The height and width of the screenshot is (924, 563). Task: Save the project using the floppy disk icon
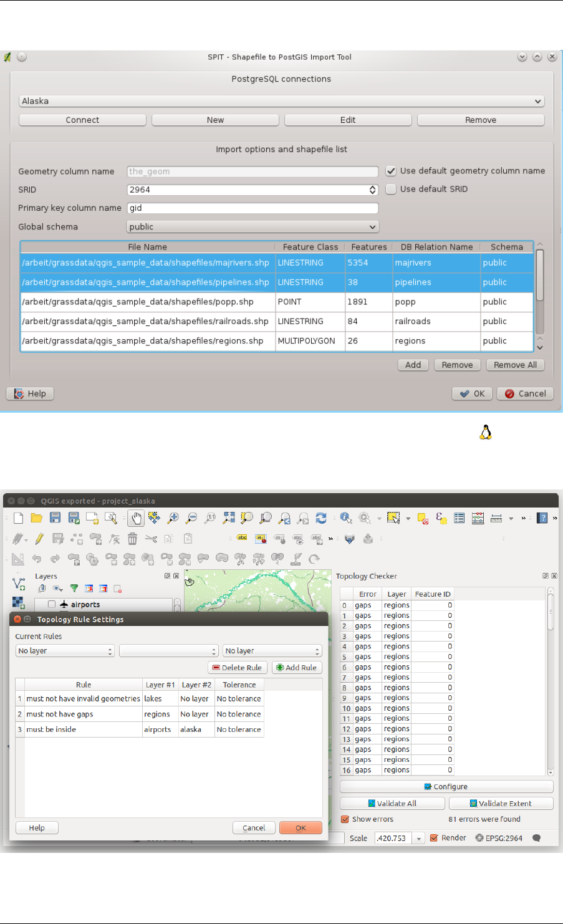tap(55, 518)
